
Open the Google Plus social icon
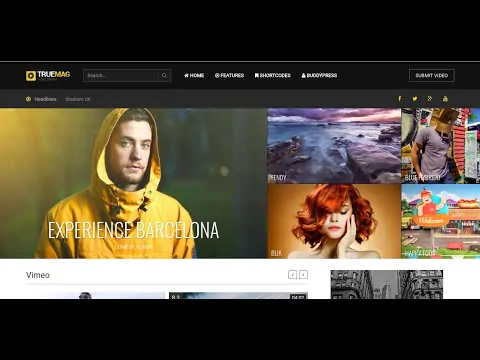click(x=430, y=99)
